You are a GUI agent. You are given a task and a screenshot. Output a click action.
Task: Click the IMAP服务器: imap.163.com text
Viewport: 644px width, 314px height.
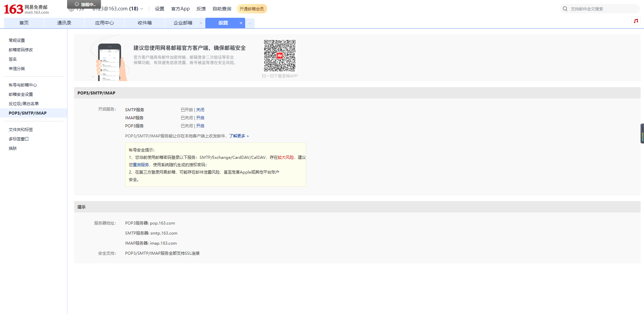pyautogui.click(x=151, y=243)
